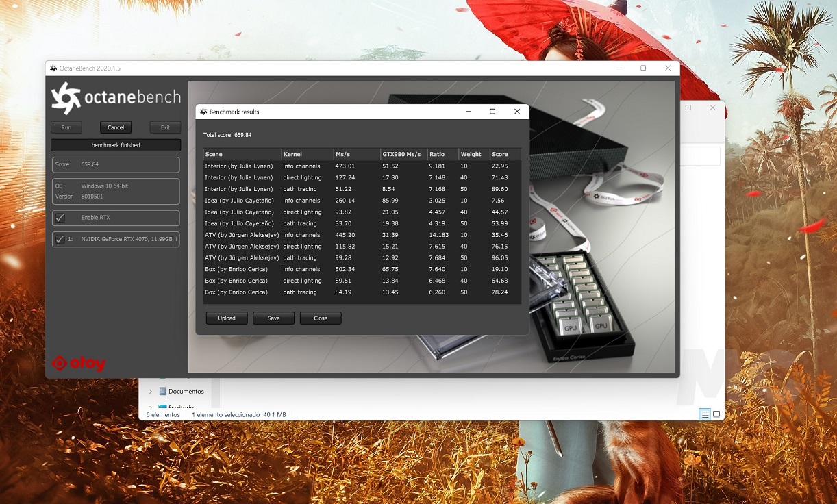Toggle the Enable RTX checkbox

60,218
